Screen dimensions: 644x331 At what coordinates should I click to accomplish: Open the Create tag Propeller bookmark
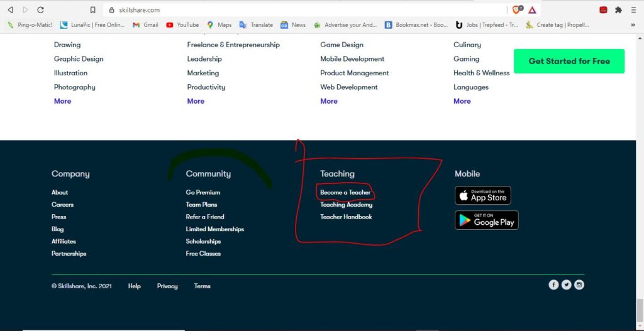tap(558, 25)
